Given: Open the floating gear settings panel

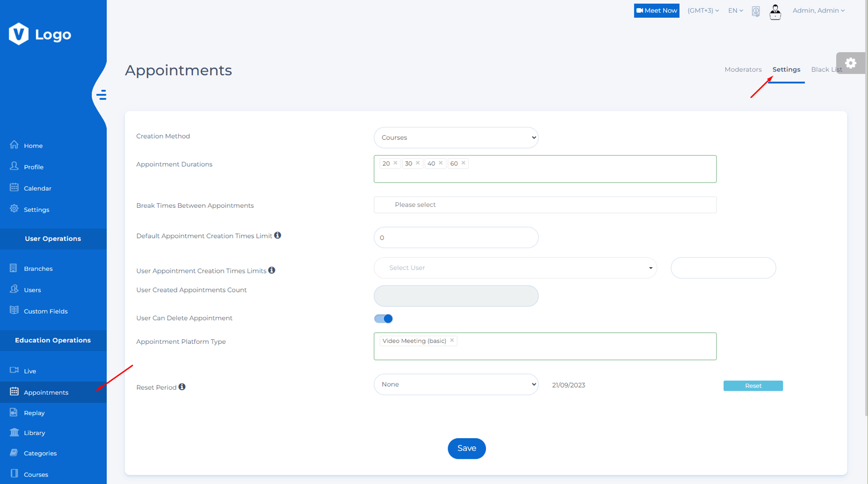Looking at the screenshot, I should (x=850, y=63).
